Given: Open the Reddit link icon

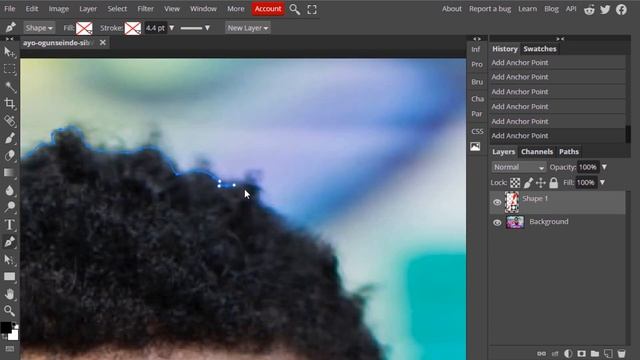Looking at the screenshot, I should [589, 9].
